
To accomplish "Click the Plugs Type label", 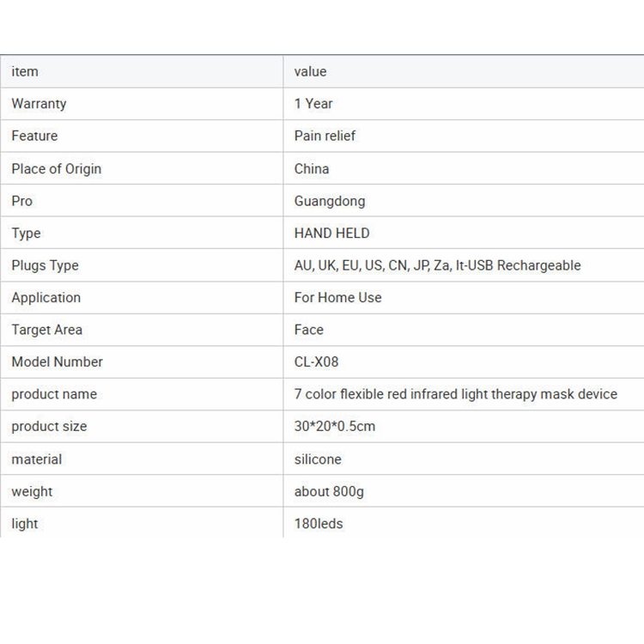I will pos(45,265).
